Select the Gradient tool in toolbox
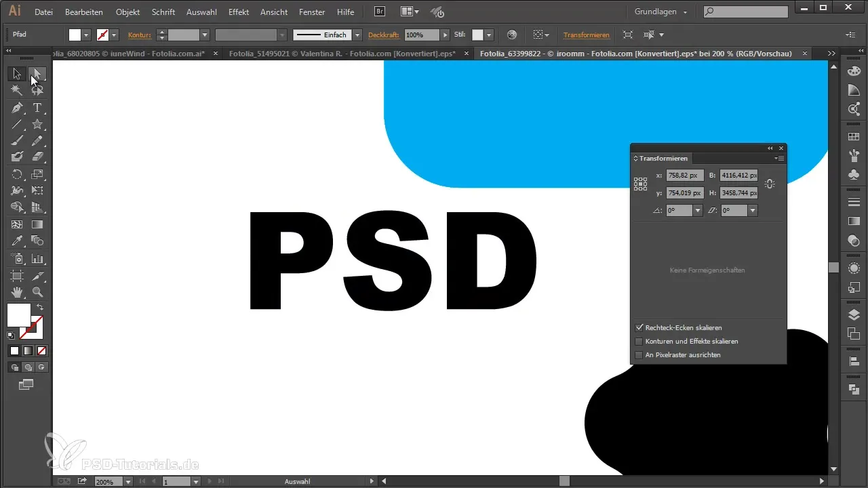 [x=38, y=224]
